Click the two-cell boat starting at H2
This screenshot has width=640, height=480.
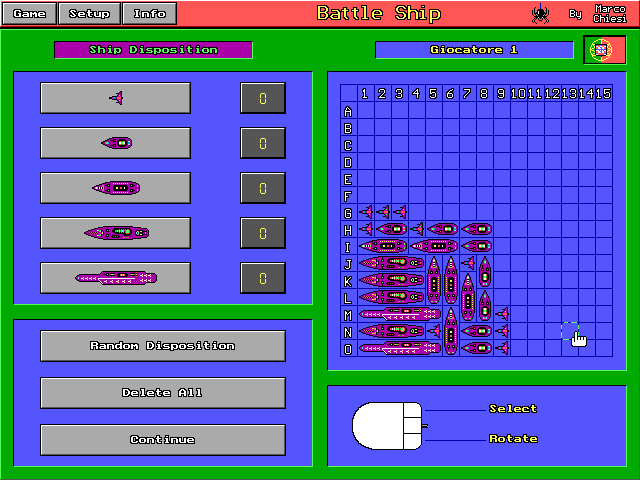[x=391, y=229]
